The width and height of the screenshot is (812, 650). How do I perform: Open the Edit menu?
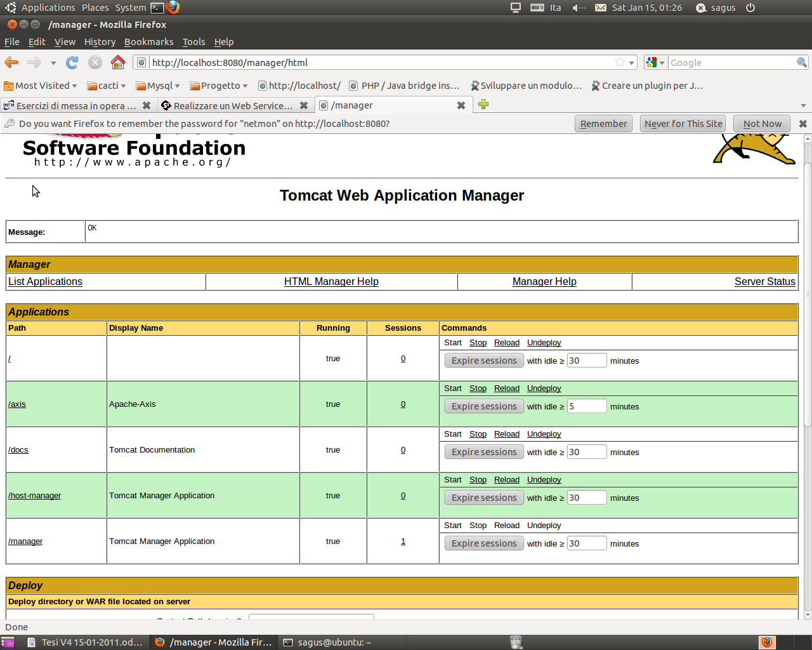tap(37, 42)
